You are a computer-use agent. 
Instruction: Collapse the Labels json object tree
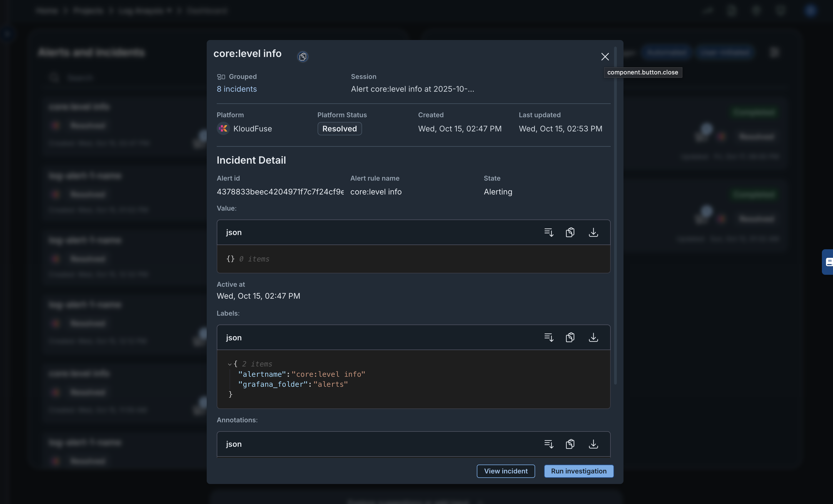pos(230,364)
